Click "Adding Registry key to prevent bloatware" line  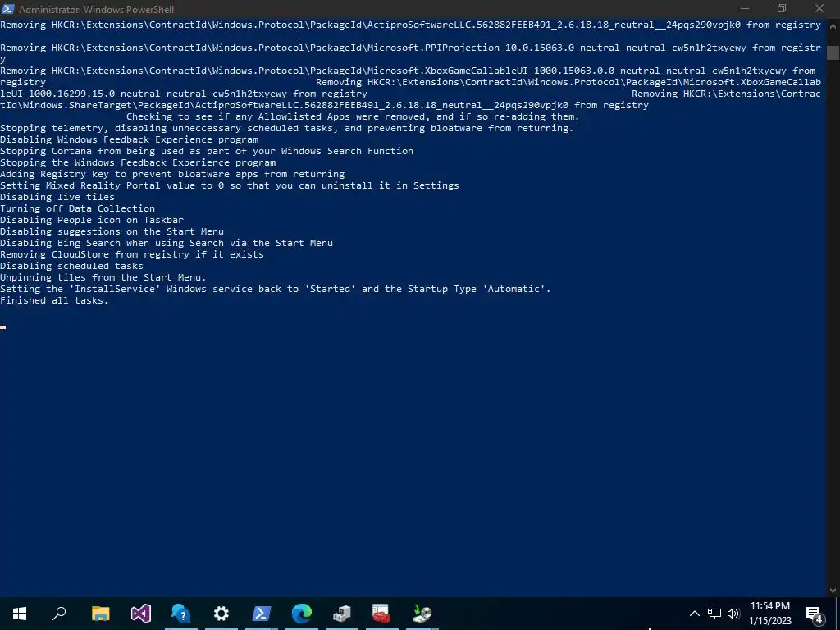pyautogui.click(x=172, y=174)
